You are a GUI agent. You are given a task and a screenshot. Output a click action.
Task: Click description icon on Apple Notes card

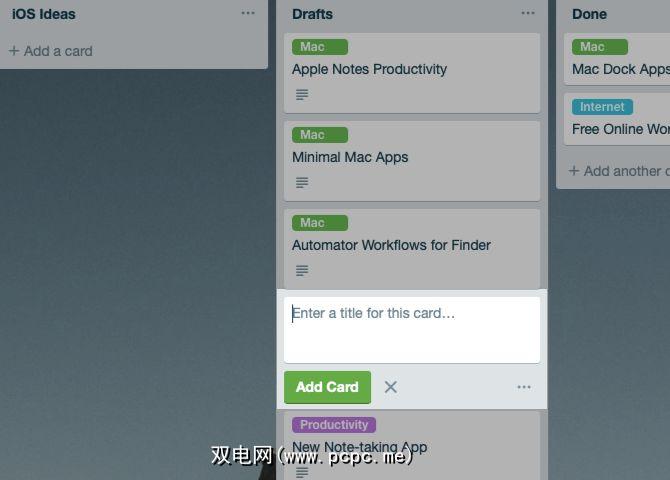pos(302,94)
